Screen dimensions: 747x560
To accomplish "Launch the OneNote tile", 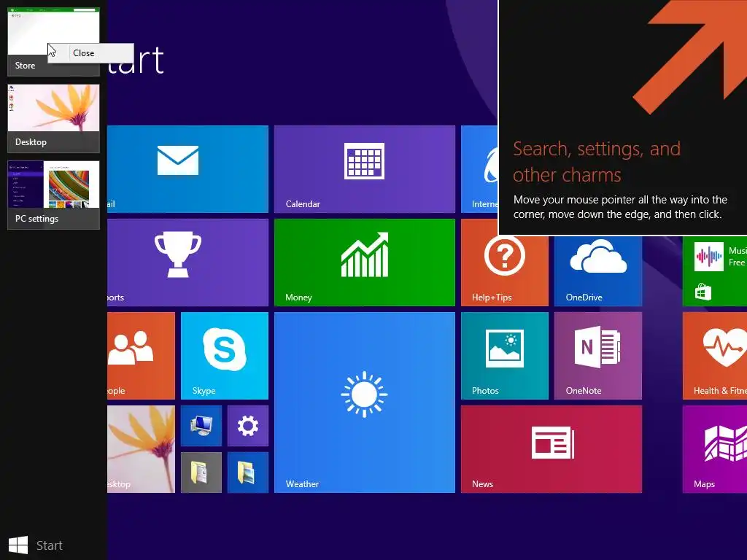I will (x=598, y=356).
